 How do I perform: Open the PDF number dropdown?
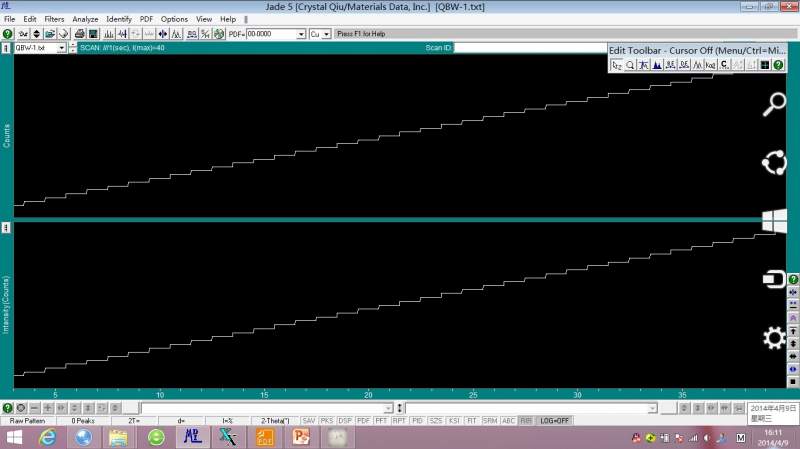point(301,34)
